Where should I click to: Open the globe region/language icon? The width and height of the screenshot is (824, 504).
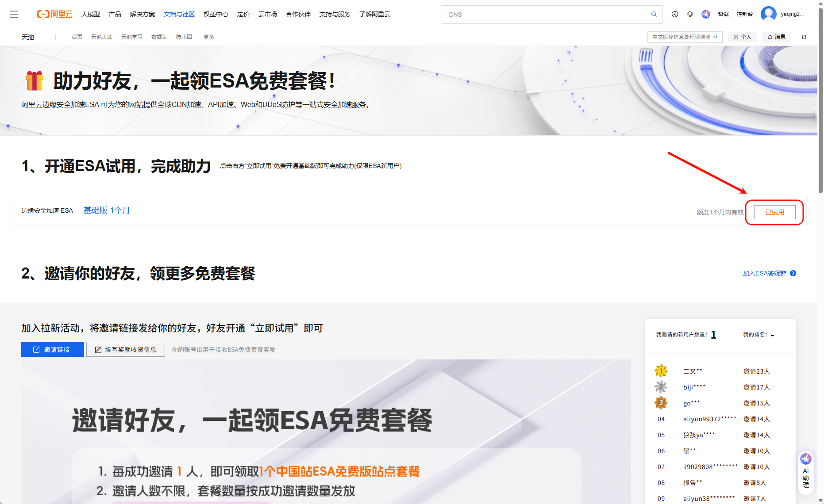(x=674, y=14)
